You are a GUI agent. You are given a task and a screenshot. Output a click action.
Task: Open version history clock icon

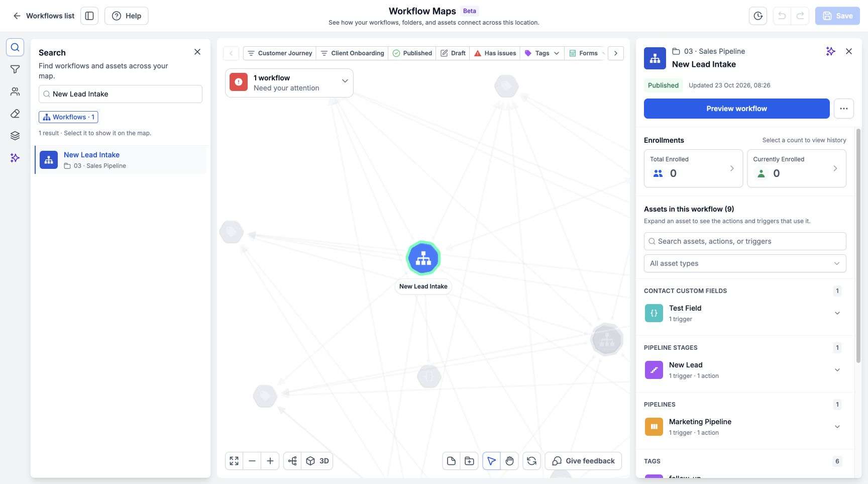758,16
